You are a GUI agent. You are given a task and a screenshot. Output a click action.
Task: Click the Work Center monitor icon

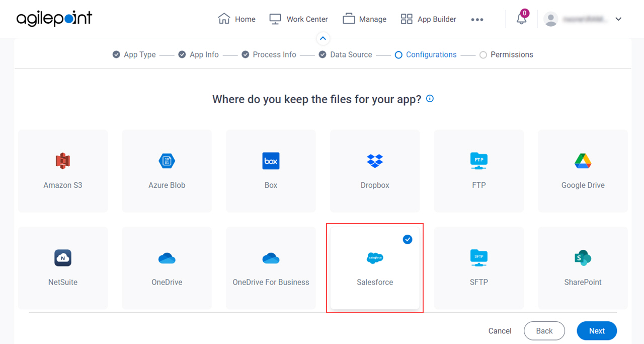275,19
